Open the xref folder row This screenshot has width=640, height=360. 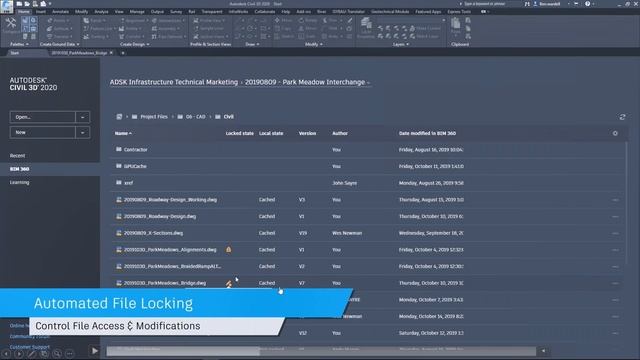pyautogui.click(x=367, y=183)
